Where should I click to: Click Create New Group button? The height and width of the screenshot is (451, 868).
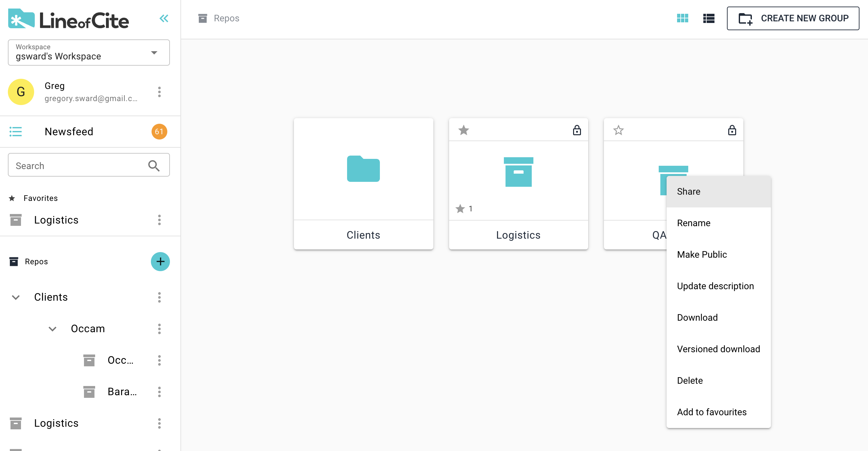(x=793, y=18)
